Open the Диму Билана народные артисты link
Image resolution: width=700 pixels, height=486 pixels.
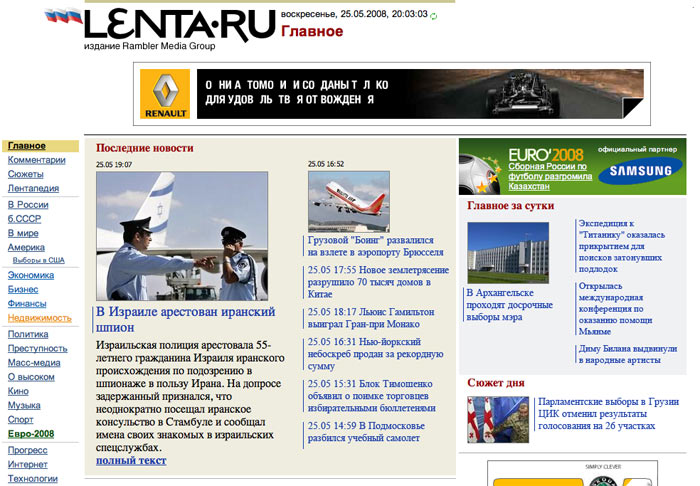tap(627, 355)
